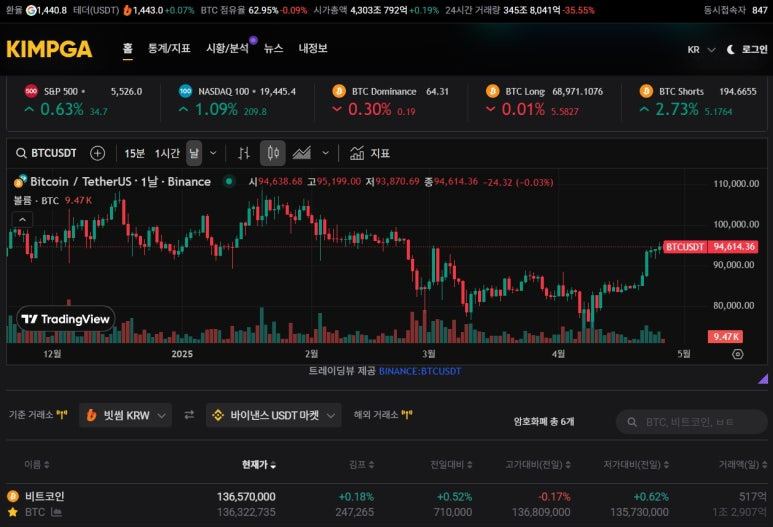Click the BTCUSDT symbol search
Viewport: 773px width, 527px height.
tap(46, 153)
